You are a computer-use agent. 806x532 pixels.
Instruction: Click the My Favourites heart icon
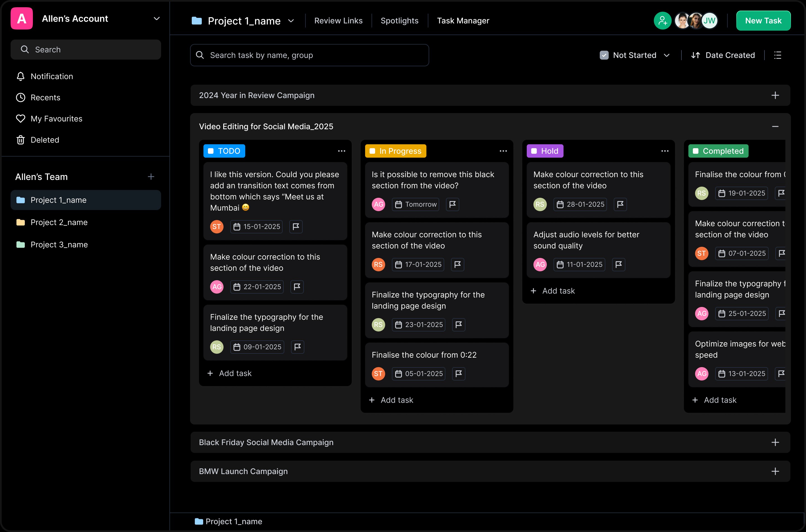tap(21, 119)
